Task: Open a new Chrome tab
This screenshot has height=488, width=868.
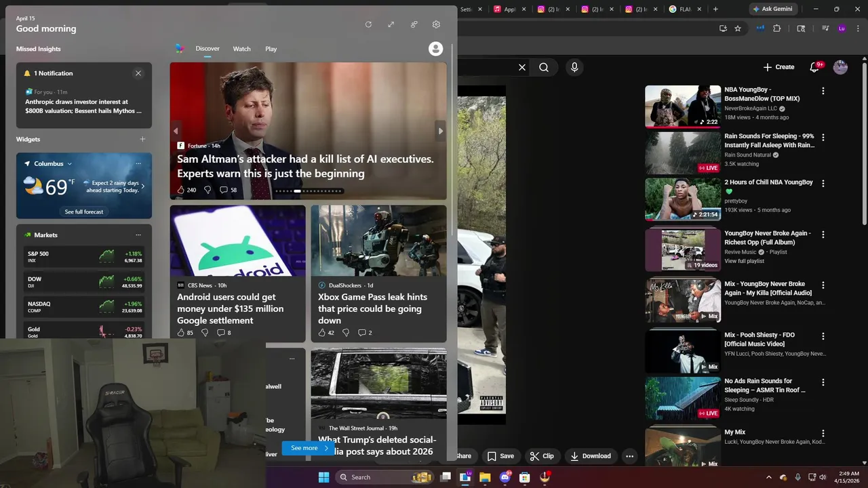Action: click(x=715, y=9)
